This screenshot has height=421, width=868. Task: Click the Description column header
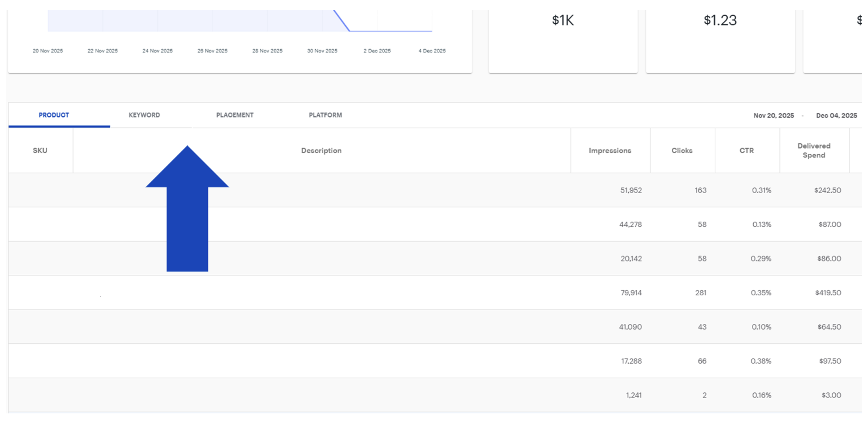pos(321,151)
